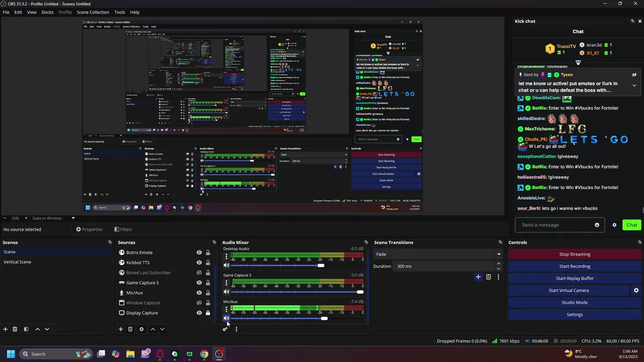Open advanced audio properties gears icon
Image resolution: width=644 pixels, height=362 pixels.
click(x=225, y=329)
